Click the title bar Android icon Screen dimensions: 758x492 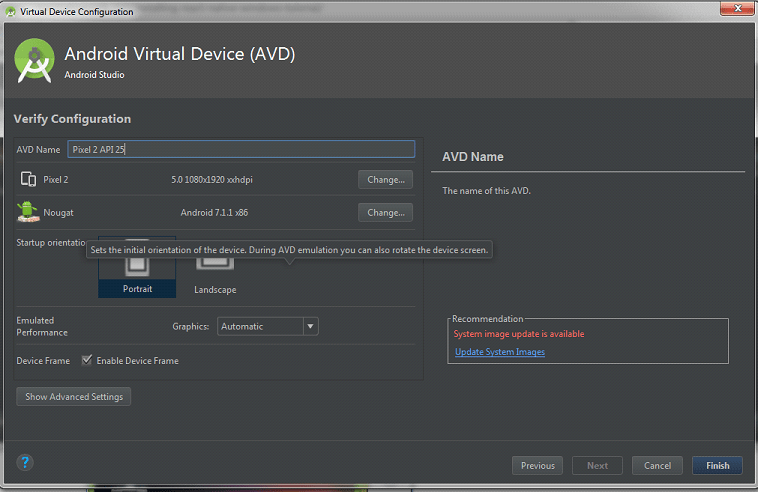click(10, 11)
